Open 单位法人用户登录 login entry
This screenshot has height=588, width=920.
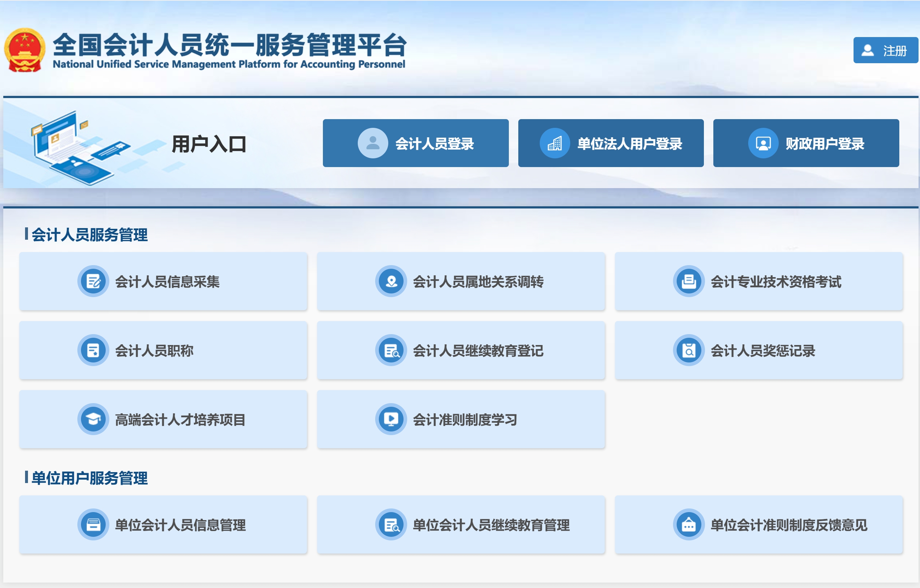point(611,143)
